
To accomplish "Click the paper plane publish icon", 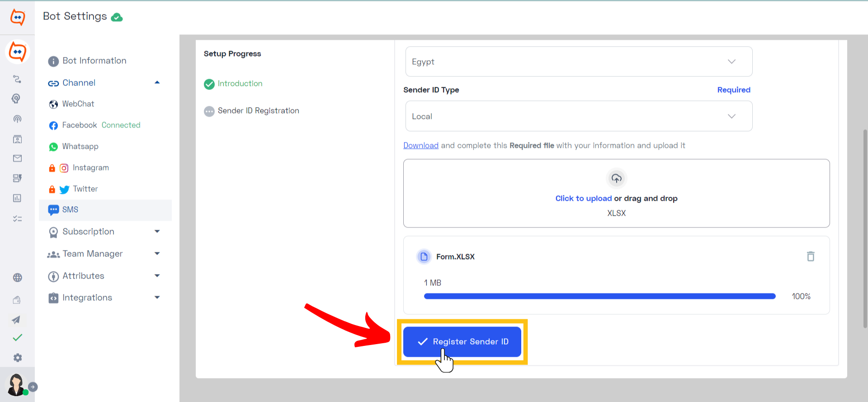I will pos(16,320).
